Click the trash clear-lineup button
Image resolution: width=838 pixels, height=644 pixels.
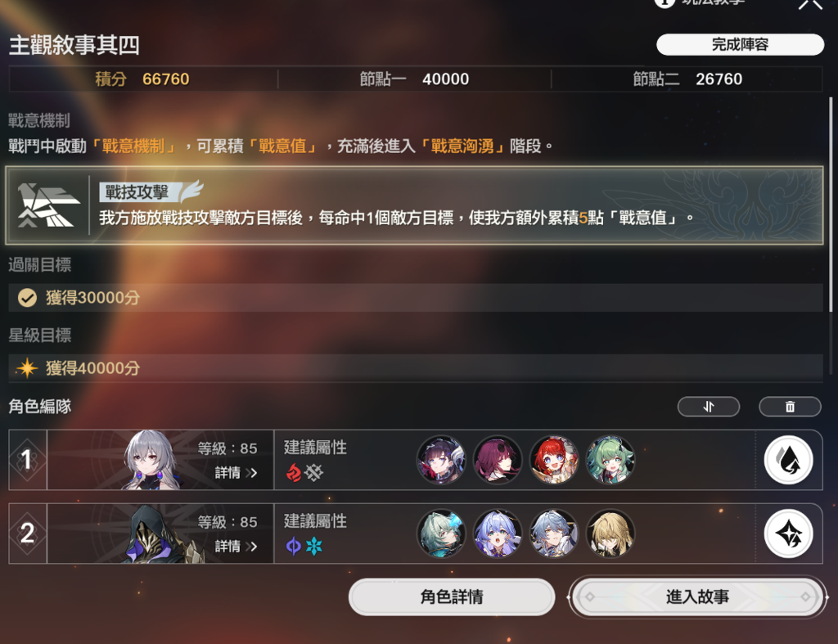tap(790, 407)
